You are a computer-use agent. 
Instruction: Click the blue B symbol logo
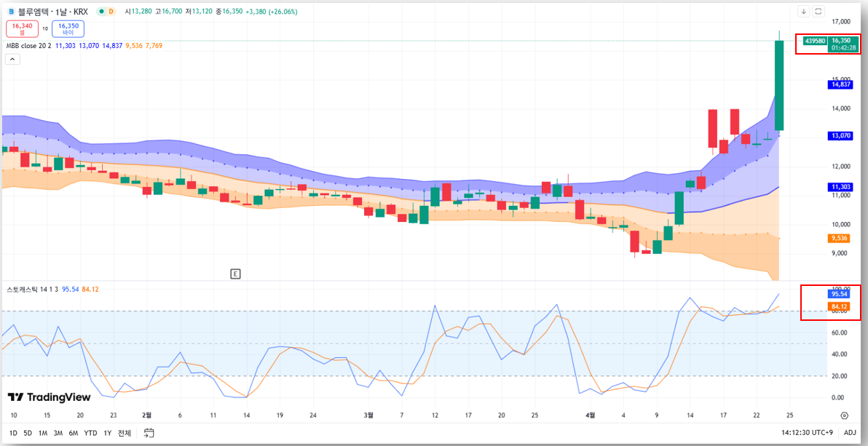click(x=11, y=12)
